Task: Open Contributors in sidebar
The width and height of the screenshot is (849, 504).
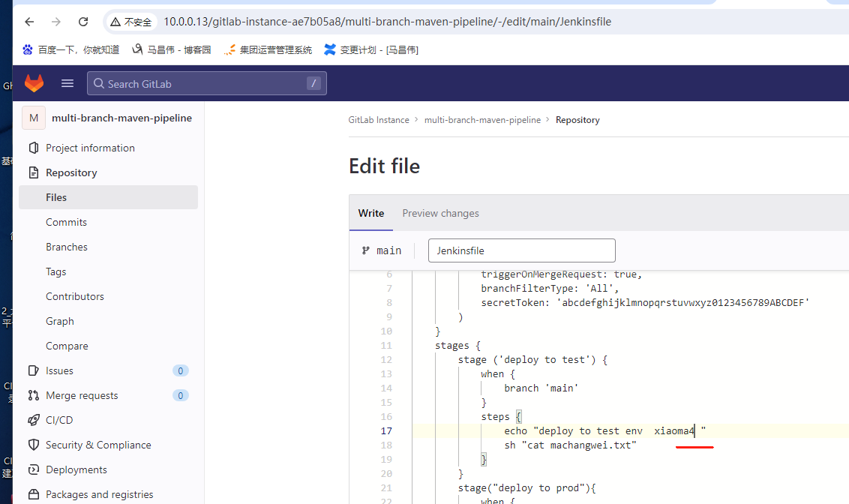Action: [75, 296]
